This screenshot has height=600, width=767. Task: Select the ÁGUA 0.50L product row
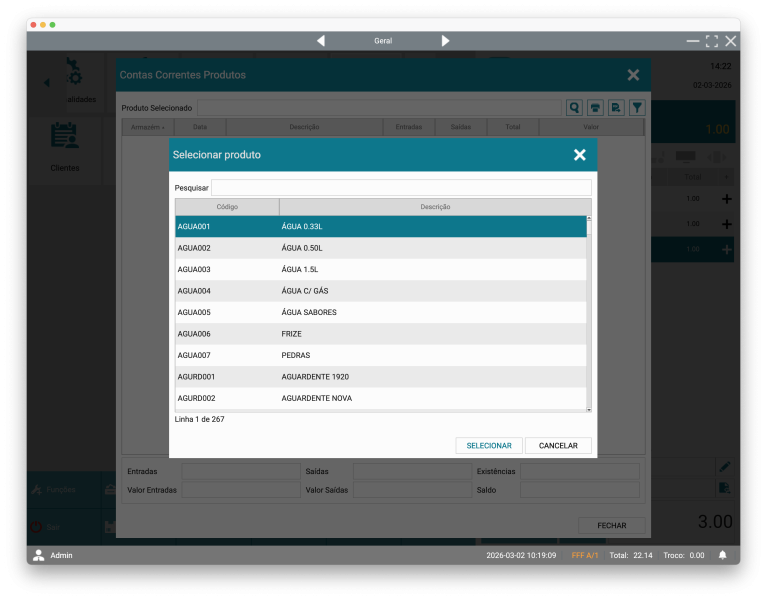tap(380, 248)
